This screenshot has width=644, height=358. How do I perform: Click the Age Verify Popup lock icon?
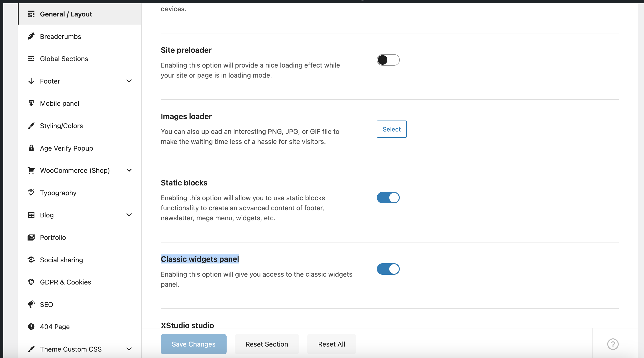31,148
